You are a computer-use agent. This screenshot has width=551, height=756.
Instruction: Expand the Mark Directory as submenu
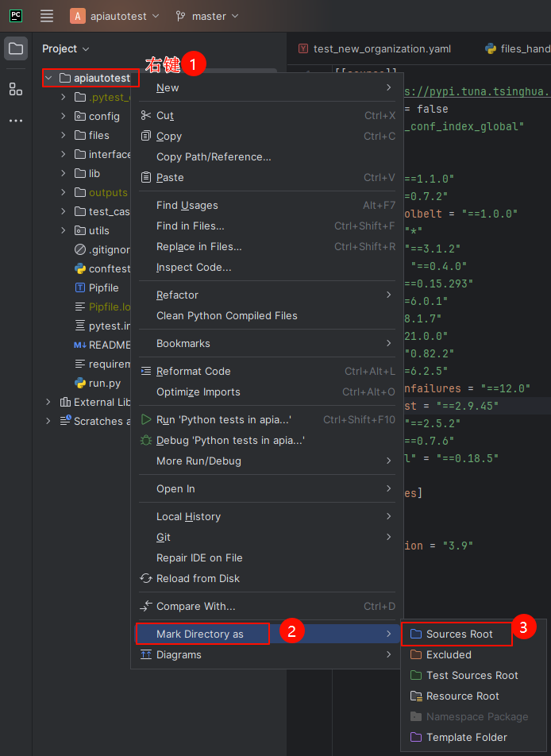[202, 634]
